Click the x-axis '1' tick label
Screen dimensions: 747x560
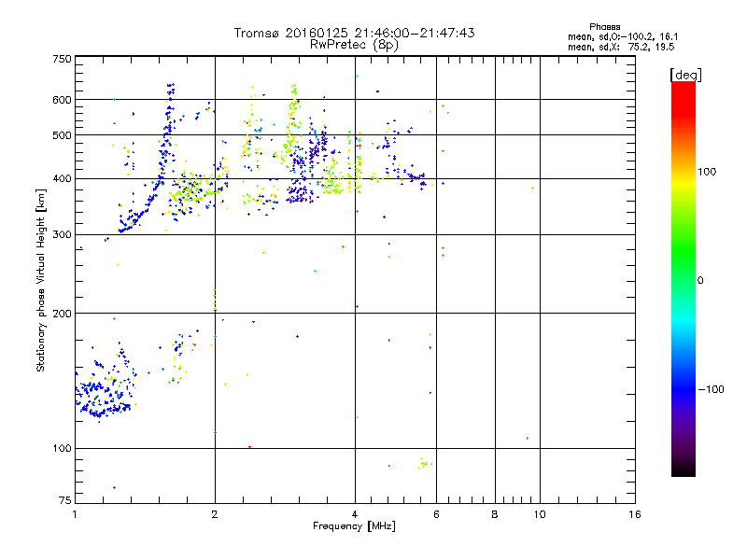click(75, 514)
